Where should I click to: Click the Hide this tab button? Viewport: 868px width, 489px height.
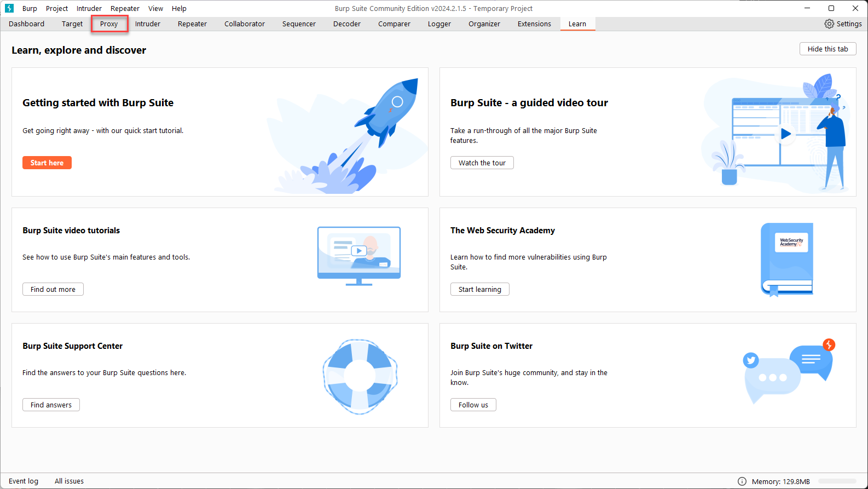tap(828, 49)
